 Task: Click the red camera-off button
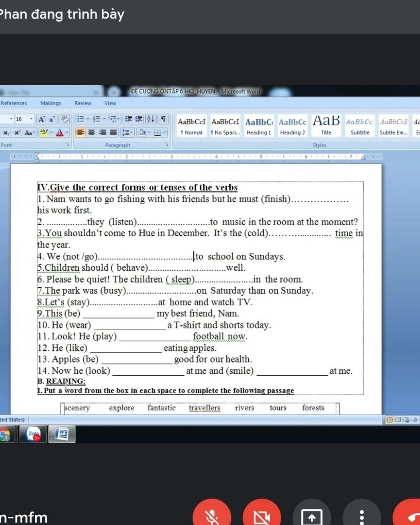click(x=262, y=516)
